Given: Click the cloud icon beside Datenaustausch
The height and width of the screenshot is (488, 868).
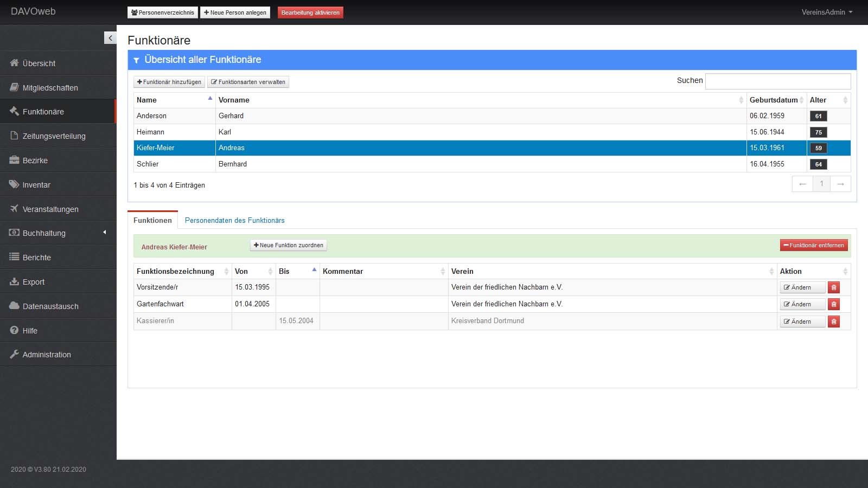Looking at the screenshot, I should [15, 306].
